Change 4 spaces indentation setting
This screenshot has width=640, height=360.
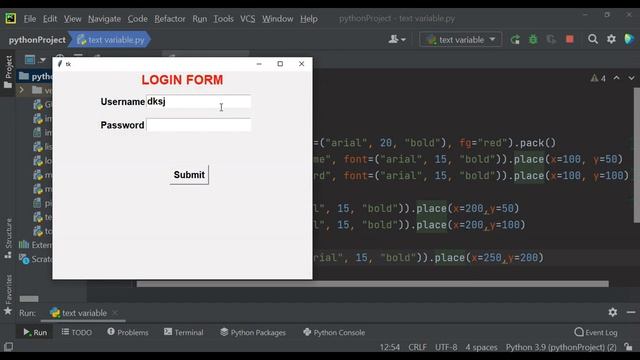481,347
